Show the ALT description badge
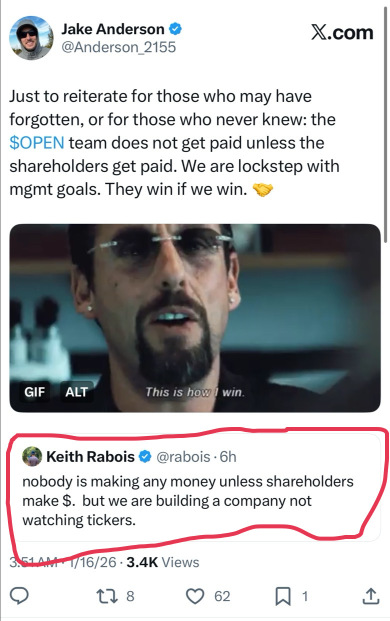The height and width of the screenshot is (621, 390). (76, 392)
